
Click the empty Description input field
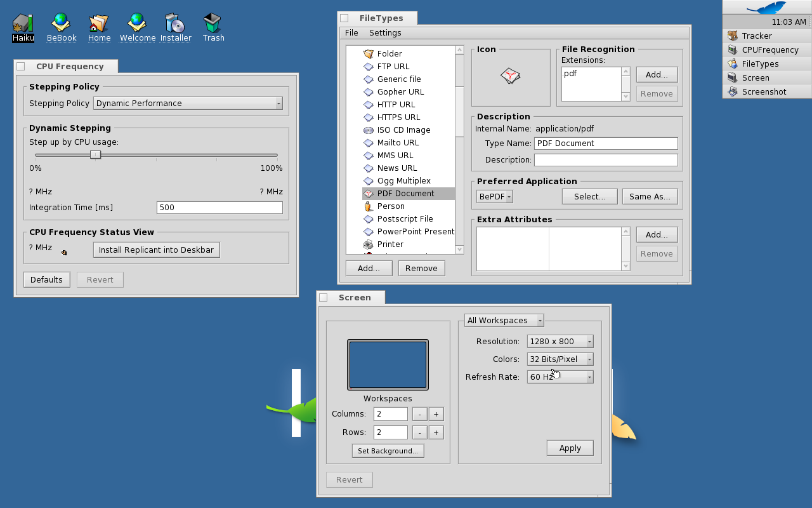(x=606, y=160)
